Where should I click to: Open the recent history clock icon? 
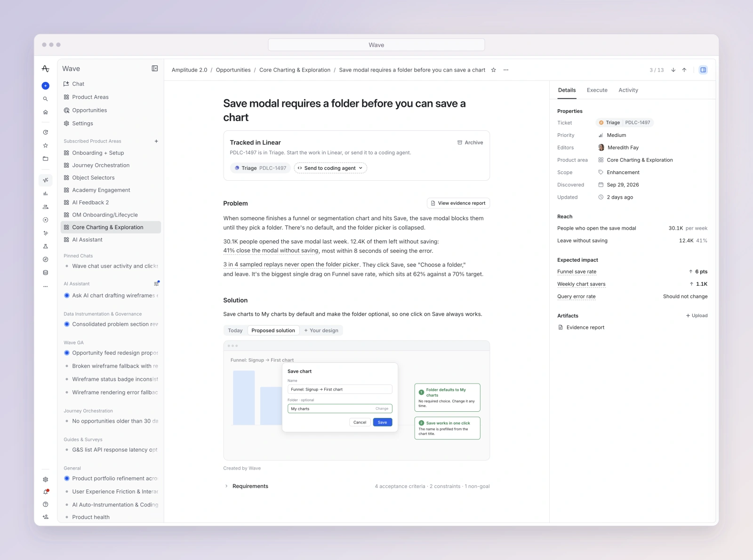(x=45, y=132)
